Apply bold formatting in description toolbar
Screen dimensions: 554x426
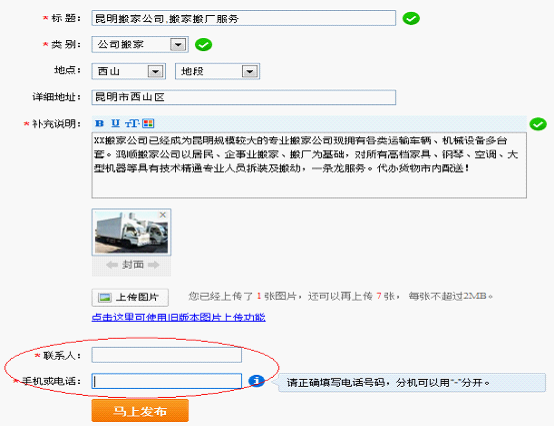[100, 123]
